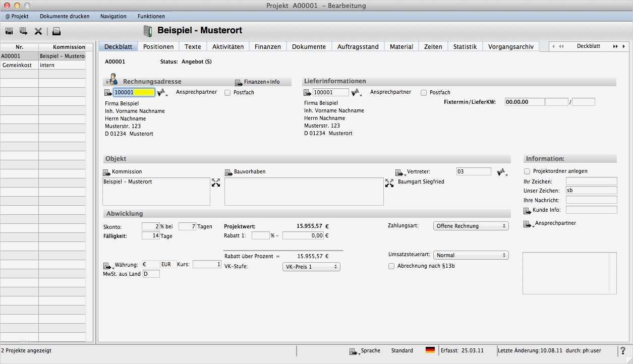The height and width of the screenshot is (364, 633).
Task: Select project row A00001 in the list
Action: point(43,56)
